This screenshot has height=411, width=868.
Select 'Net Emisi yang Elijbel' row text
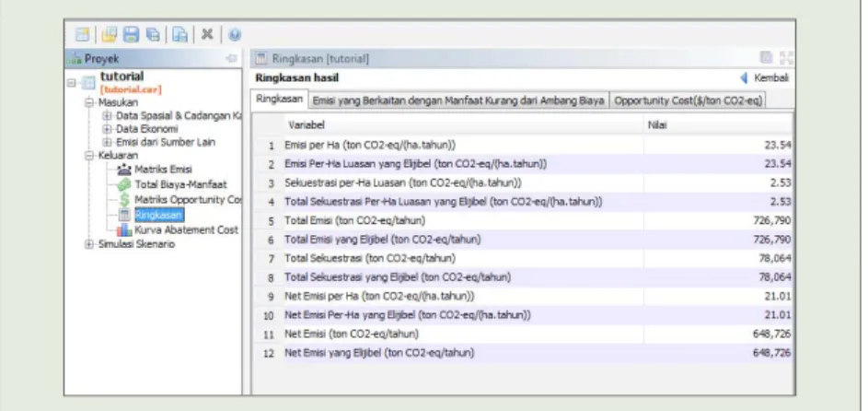(x=379, y=353)
